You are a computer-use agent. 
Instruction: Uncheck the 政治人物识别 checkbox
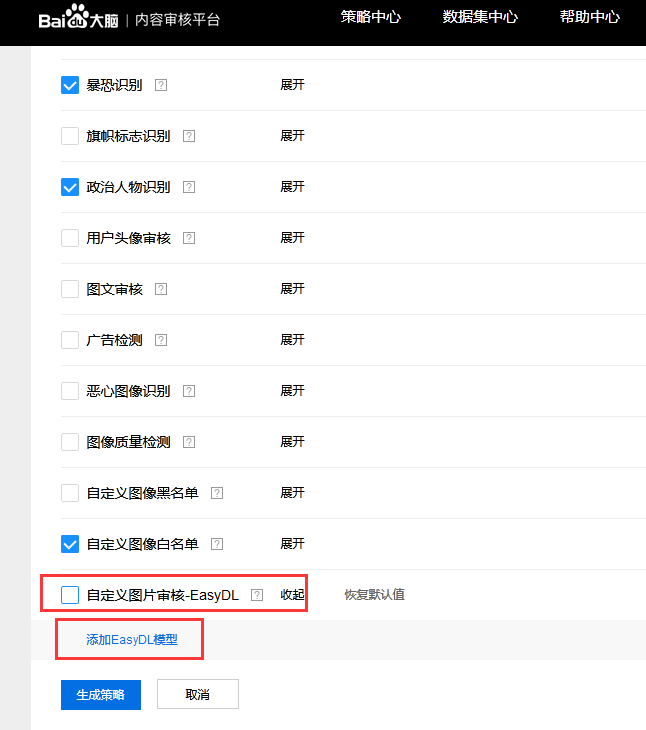[70, 187]
